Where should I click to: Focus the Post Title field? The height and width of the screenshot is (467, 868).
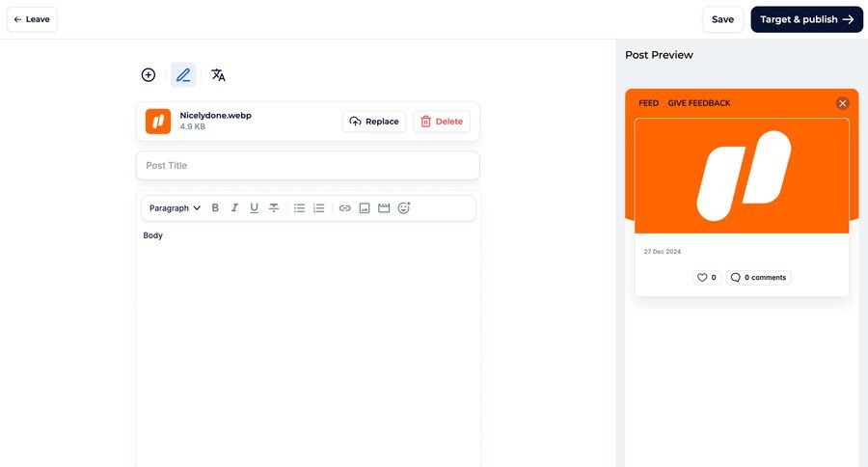(x=308, y=166)
